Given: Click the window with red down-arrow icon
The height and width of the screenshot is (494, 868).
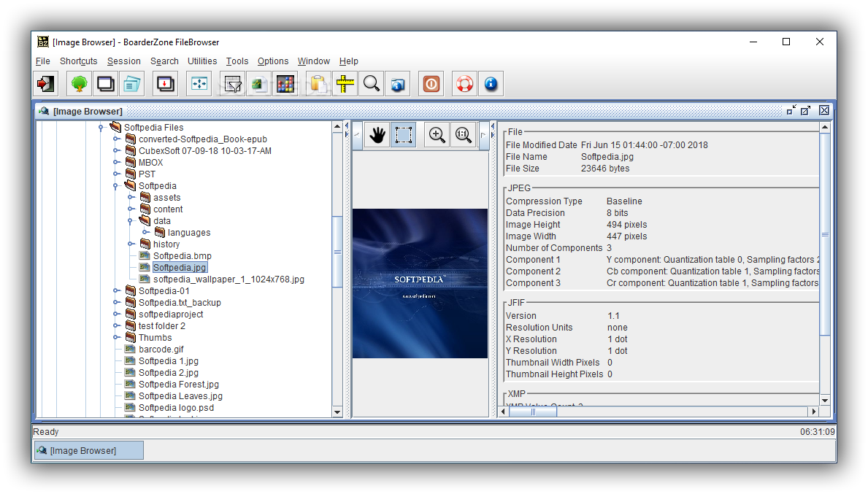Looking at the screenshot, I should point(166,84).
